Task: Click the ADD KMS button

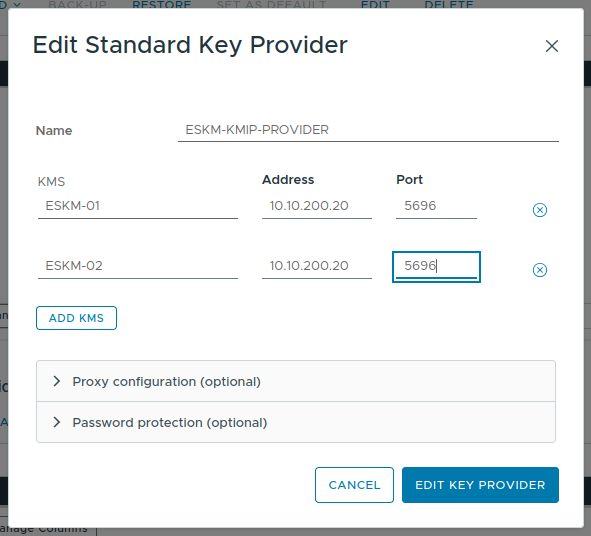Action: (77, 318)
